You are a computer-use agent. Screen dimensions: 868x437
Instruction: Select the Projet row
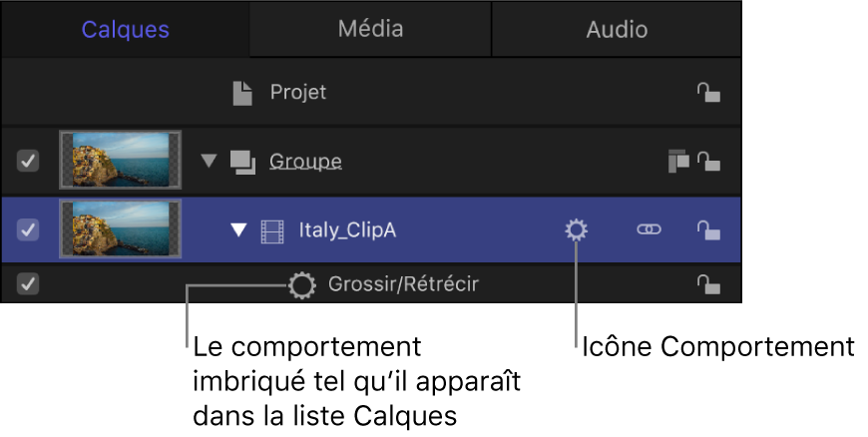pyautogui.click(x=298, y=94)
